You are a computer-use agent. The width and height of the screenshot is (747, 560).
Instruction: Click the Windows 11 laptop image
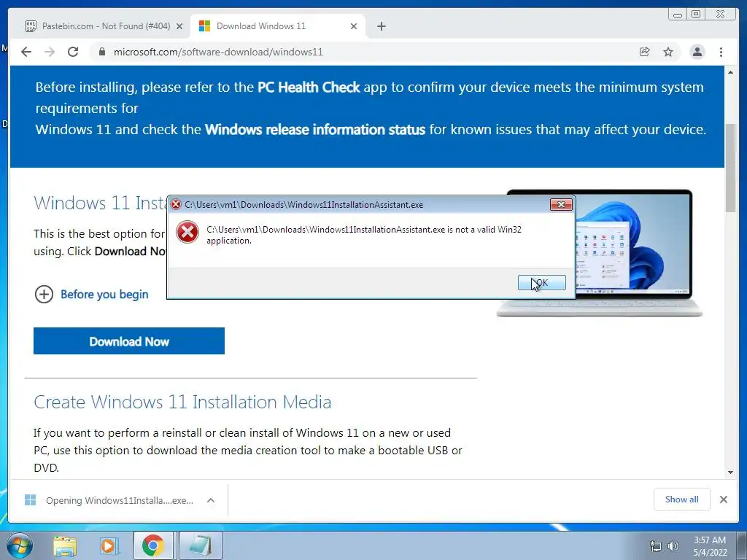(x=634, y=252)
